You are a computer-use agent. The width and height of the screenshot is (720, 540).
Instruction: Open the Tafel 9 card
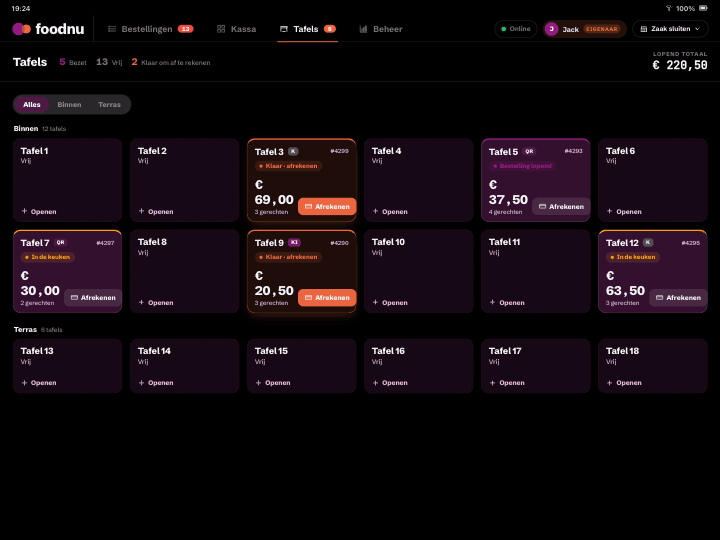302,271
